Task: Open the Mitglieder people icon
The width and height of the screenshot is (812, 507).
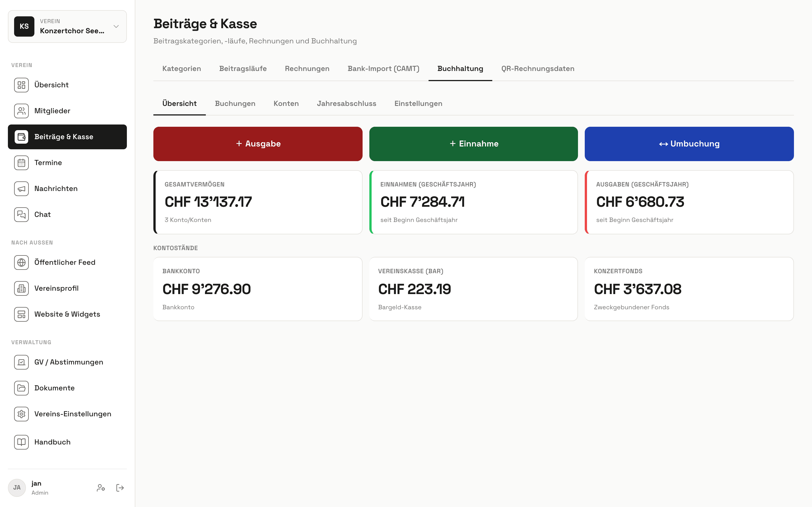Action: [21, 111]
